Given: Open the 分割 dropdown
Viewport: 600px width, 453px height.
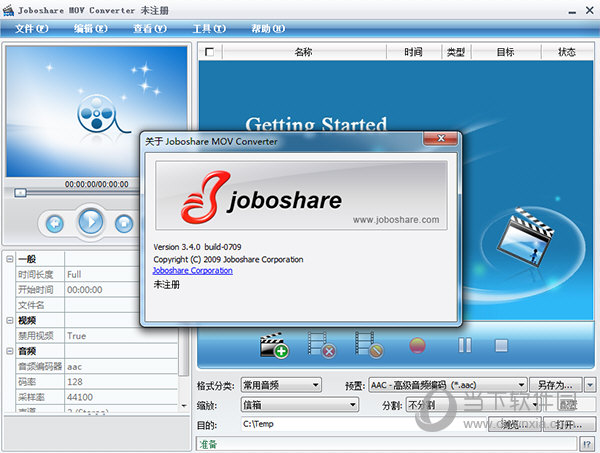Looking at the screenshot, I should [x=473, y=405].
